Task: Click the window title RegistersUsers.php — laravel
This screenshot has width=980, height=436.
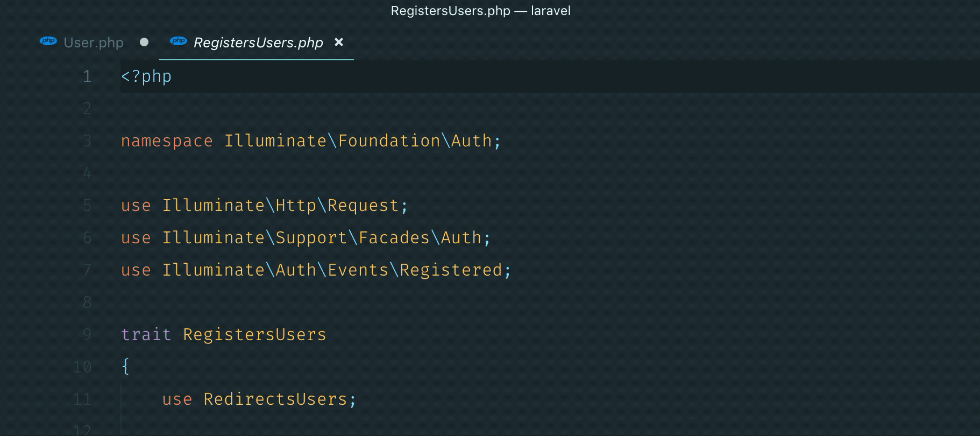Action: [x=480, y=11]
